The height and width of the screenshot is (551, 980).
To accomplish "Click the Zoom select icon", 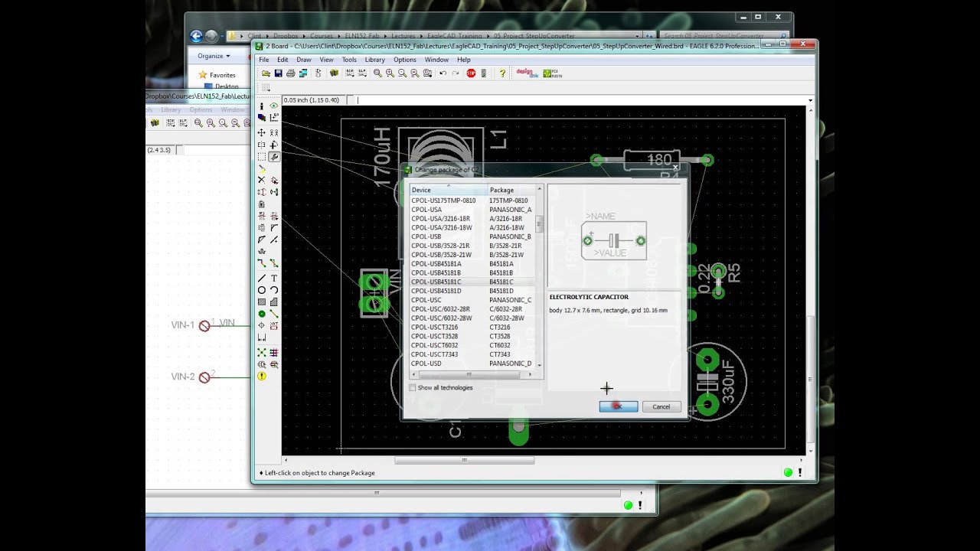I will [426, 73].
